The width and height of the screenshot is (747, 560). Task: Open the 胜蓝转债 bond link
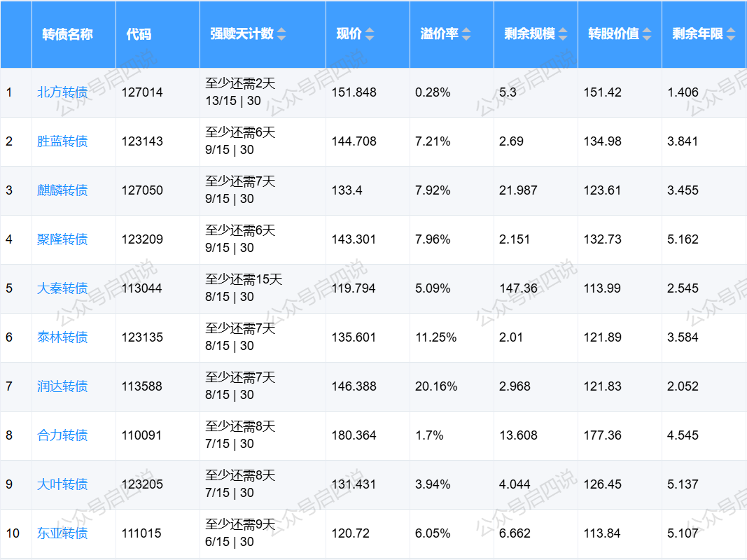(62, 141)
